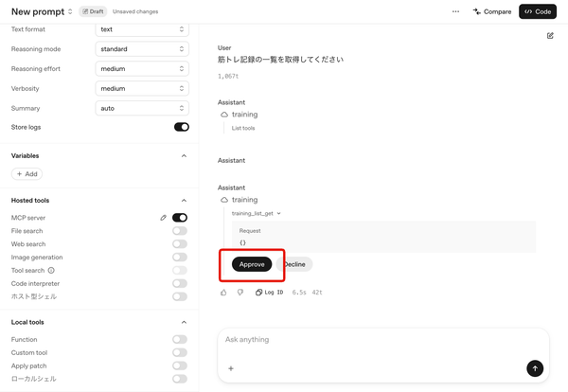This screenshot has height=392, width=568.
Task: Enable the File search toggle
Action: click(180, 231)
